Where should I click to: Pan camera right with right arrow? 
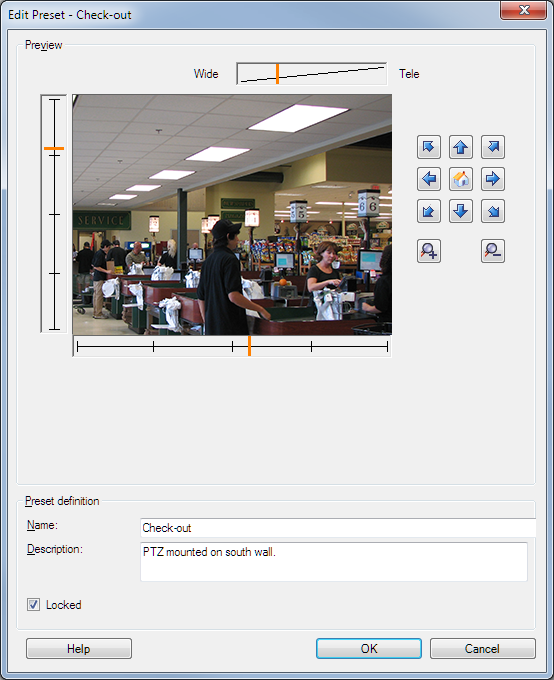pyautogui.click(x=493, y=179)
